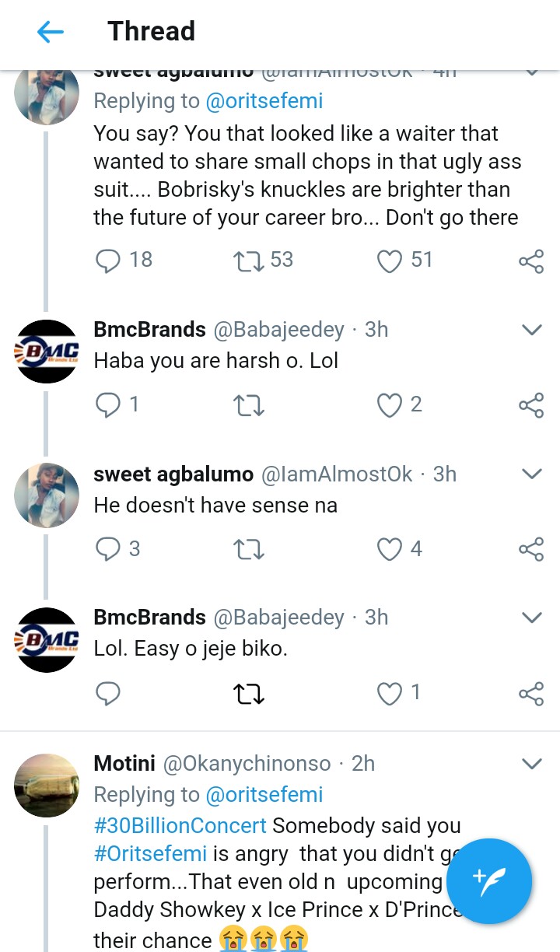Like "He doesn't have sense na" tweet
Viewport: 560px width, 952px height.
[390, 549]
